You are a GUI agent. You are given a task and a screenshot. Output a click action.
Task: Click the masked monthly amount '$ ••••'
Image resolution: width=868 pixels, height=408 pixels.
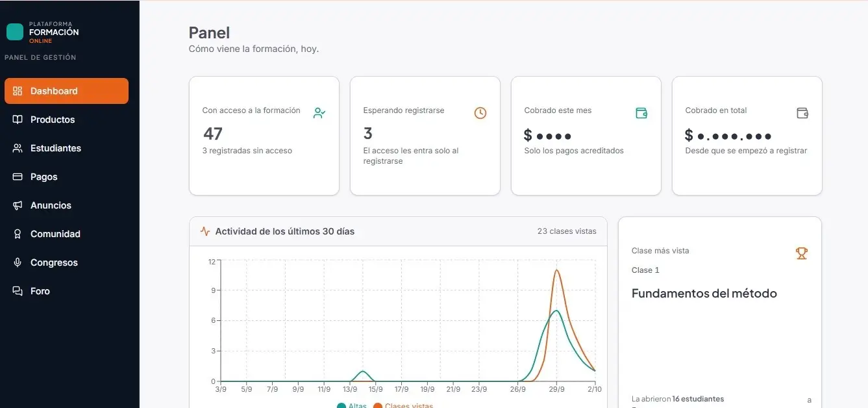coord(548,135)
